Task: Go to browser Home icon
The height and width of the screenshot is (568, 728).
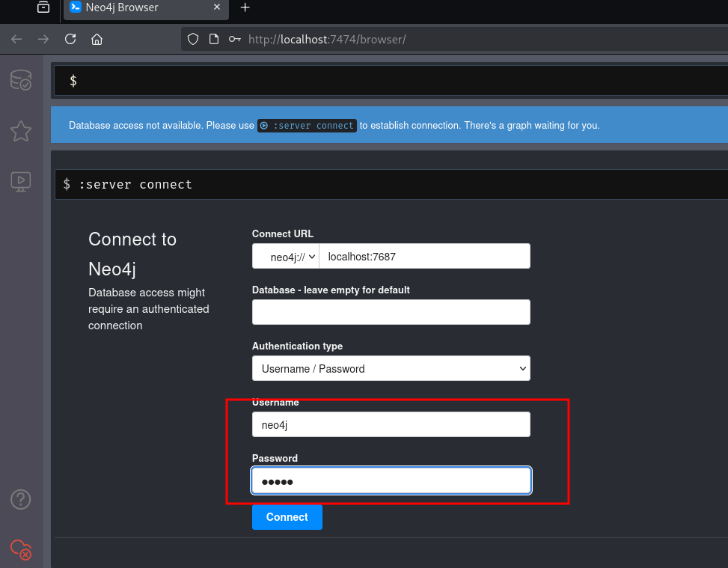Action: (97, 39)
